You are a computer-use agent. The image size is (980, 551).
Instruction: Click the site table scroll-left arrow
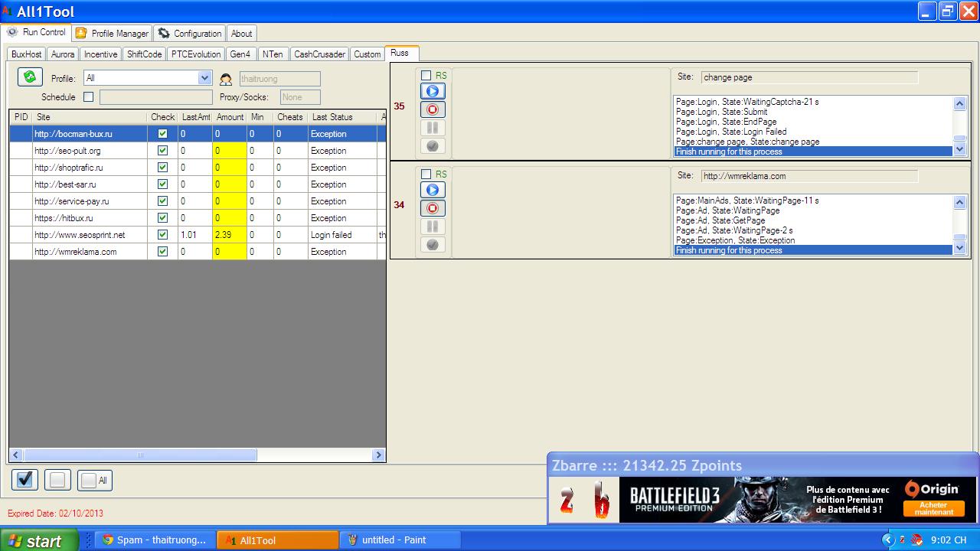point(16,455)
